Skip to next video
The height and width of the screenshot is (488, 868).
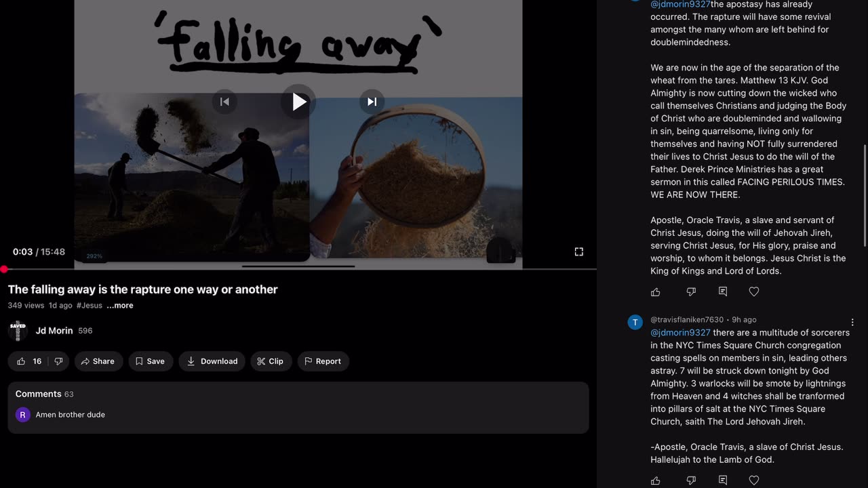tap(372, 102)
